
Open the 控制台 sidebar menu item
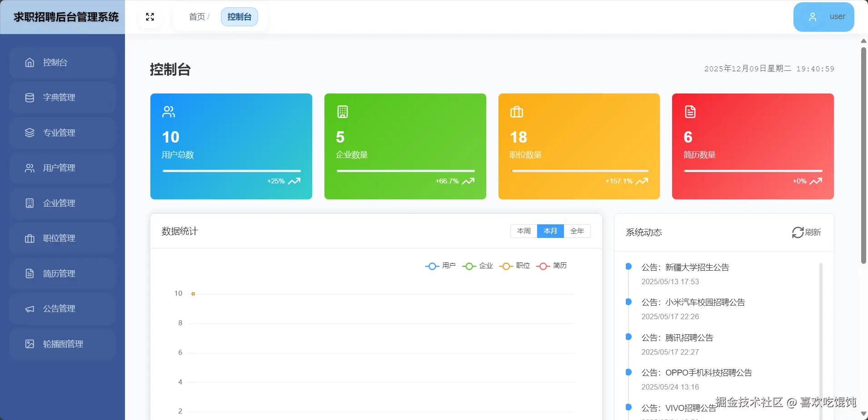62,63
